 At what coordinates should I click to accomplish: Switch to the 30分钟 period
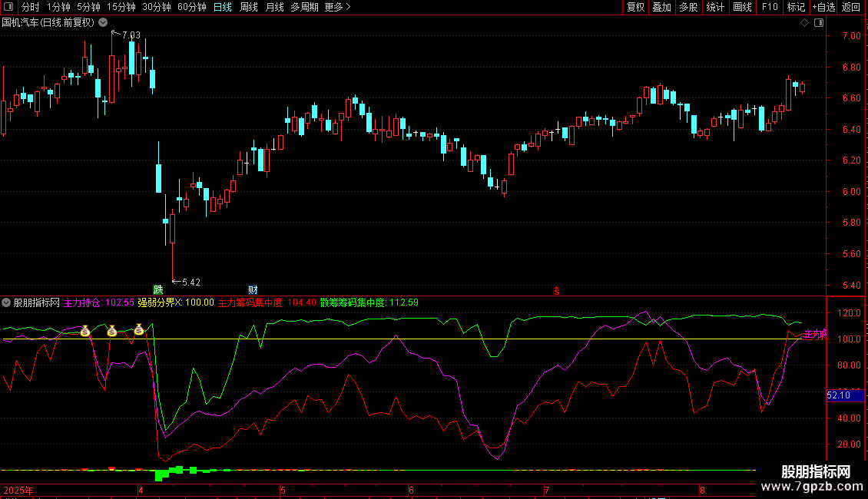pos(157,7)
